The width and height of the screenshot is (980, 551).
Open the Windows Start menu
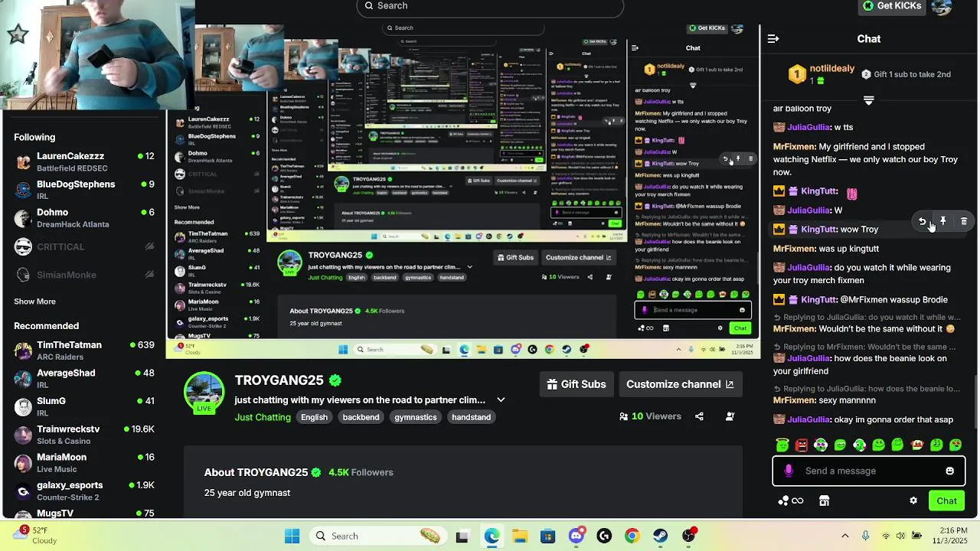(x=292, y=536)
